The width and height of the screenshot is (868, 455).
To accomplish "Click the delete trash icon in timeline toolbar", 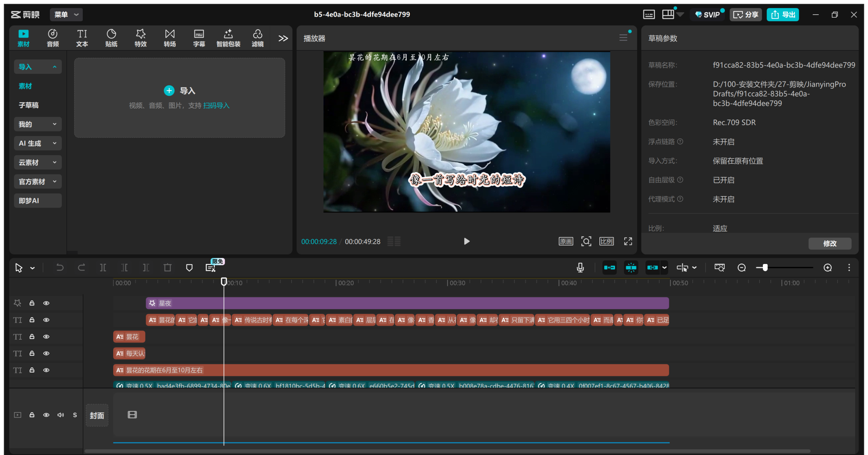I will pos(167,268).
